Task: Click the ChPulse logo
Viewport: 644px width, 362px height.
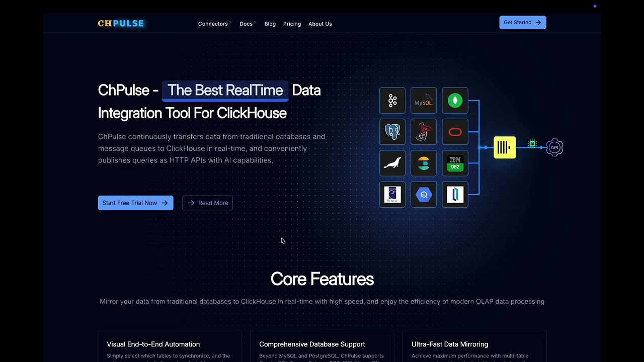Action: [121, 23]
